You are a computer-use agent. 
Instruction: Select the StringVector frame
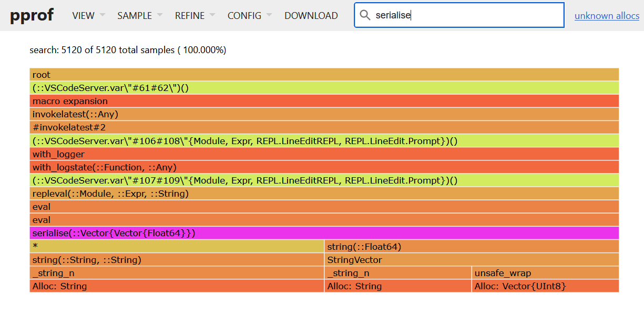(471, 260)
